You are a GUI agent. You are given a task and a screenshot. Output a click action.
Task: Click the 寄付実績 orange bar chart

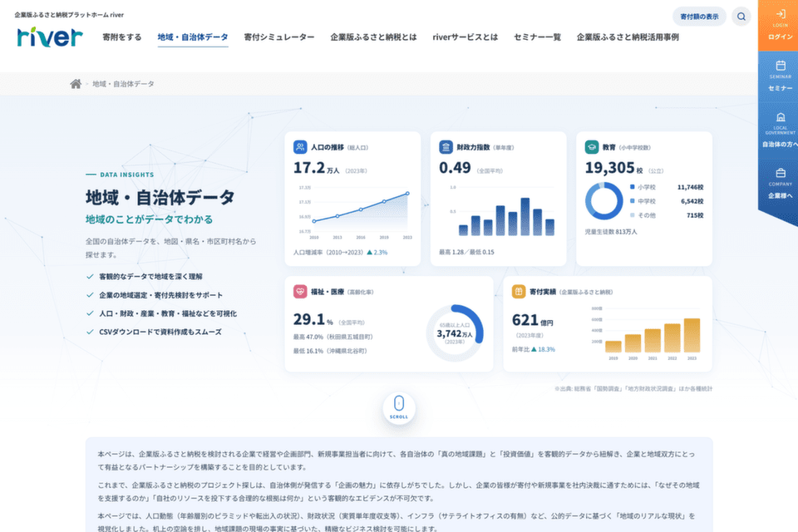648,333
